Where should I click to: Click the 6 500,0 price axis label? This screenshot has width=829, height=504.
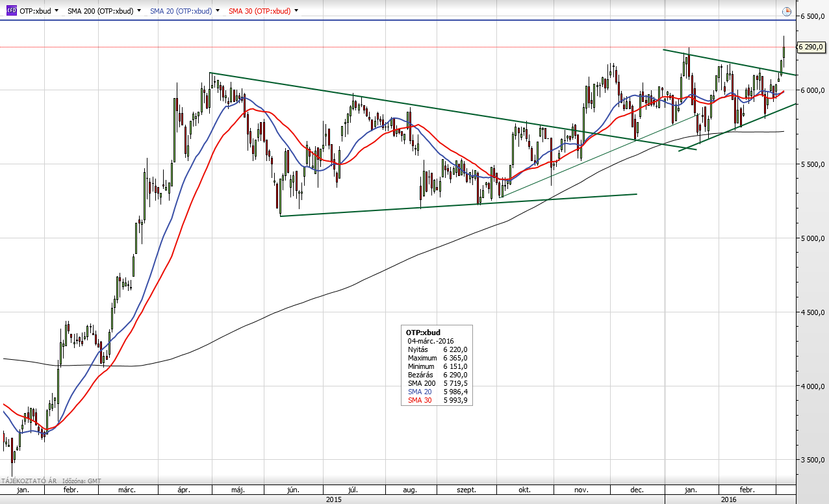coord(812,16)
